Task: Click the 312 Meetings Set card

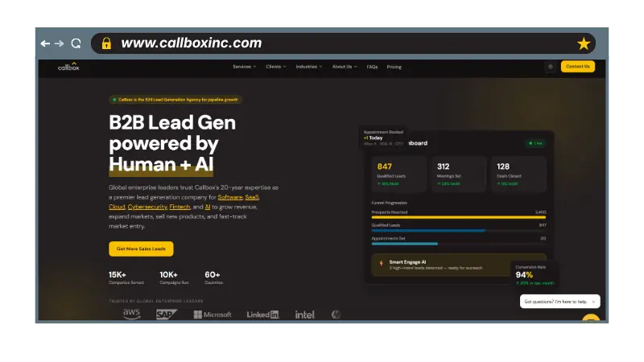Action: (459, 175)
